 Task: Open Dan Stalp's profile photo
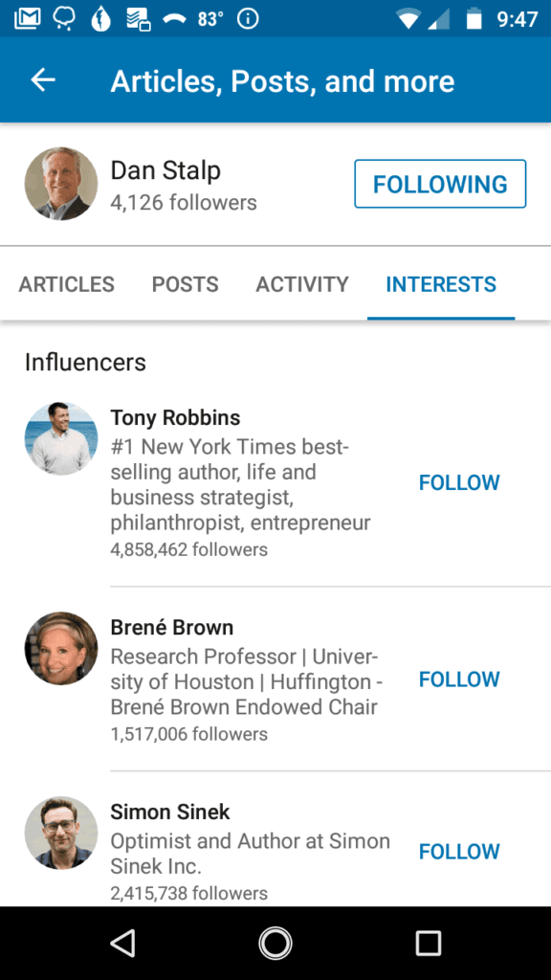(61, 183)
